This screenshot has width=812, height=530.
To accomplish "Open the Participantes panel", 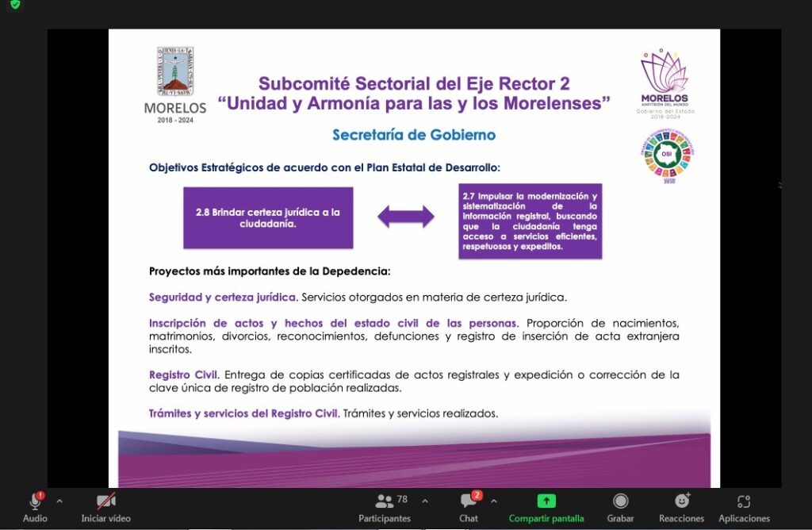I will coord(385,501).
